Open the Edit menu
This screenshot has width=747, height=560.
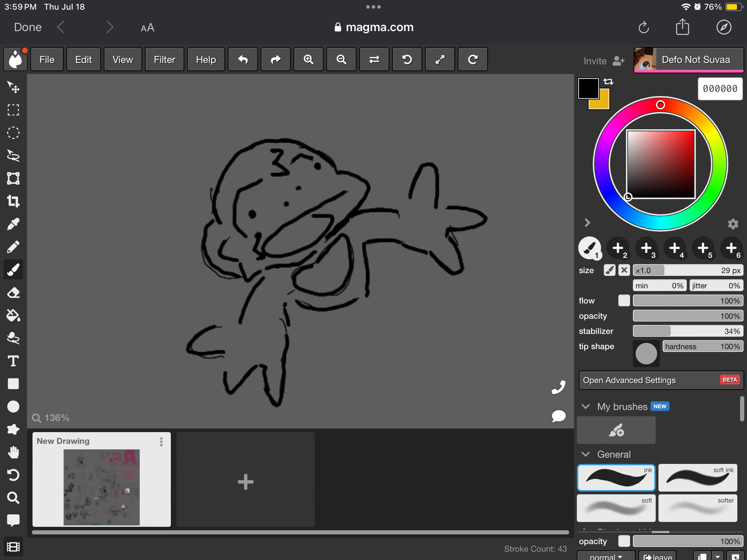point(84,59)
